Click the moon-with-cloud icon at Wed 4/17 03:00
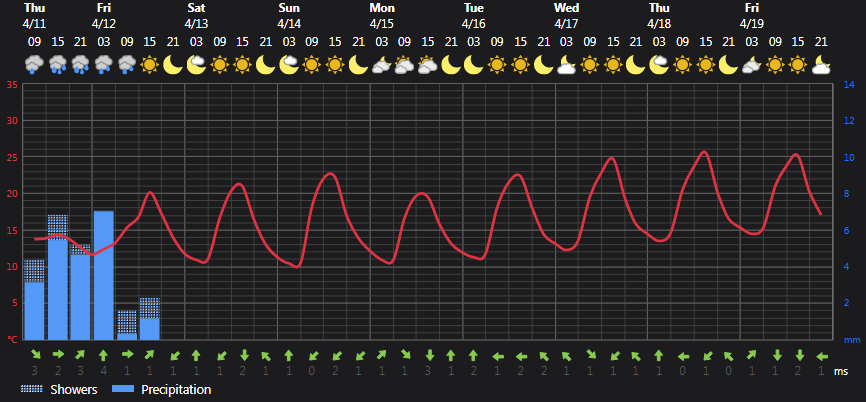 567,65
